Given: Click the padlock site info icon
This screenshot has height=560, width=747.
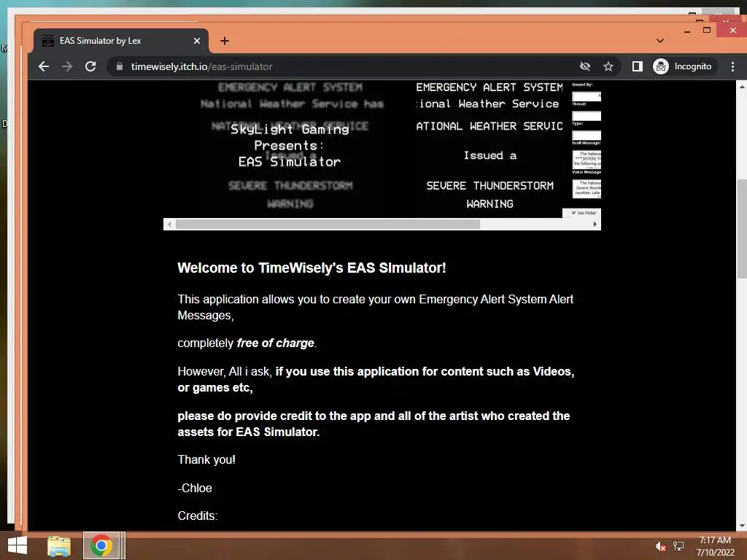Looking at the screenshot, I should tap(120, 66).
